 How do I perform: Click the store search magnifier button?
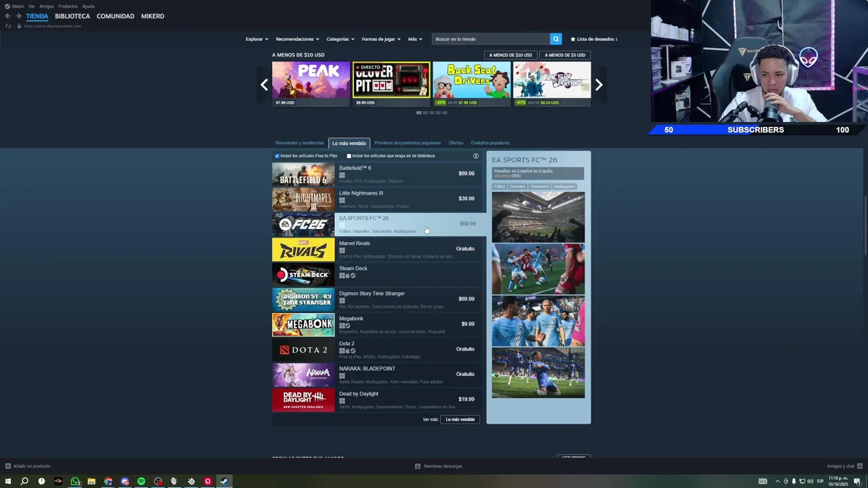[556, 39]
